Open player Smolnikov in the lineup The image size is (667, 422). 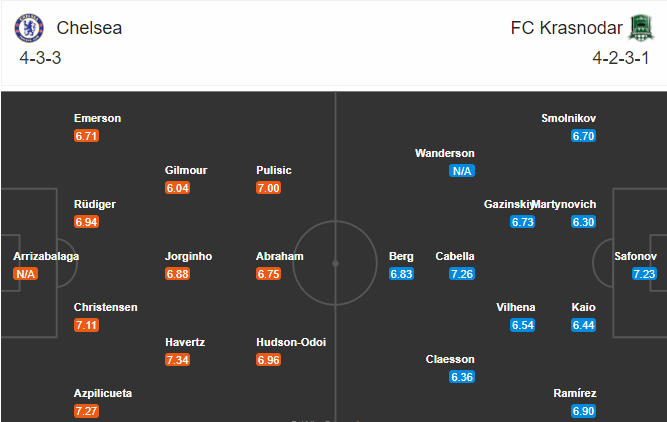(568, 118)
